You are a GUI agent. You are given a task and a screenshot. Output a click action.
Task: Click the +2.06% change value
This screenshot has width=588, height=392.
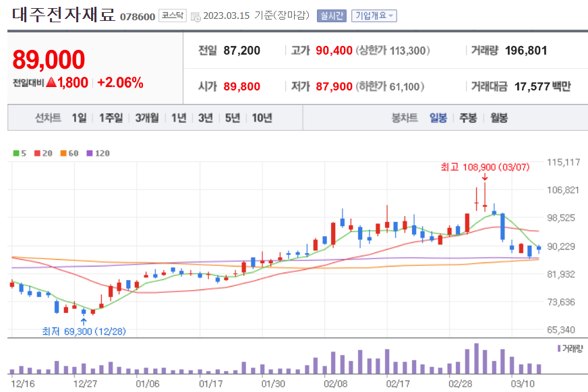click(x=120, y=82)
